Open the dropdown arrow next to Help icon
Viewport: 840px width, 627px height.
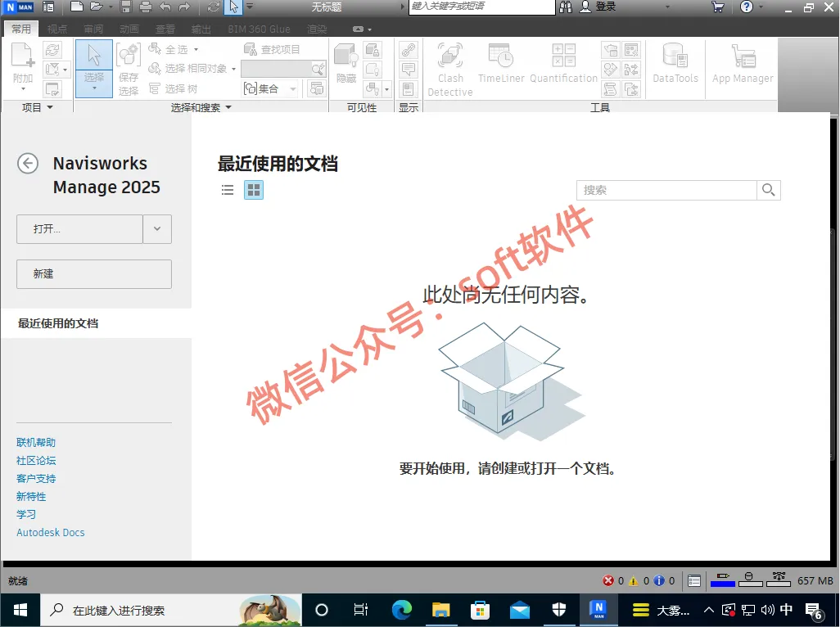tap(761, 7)
